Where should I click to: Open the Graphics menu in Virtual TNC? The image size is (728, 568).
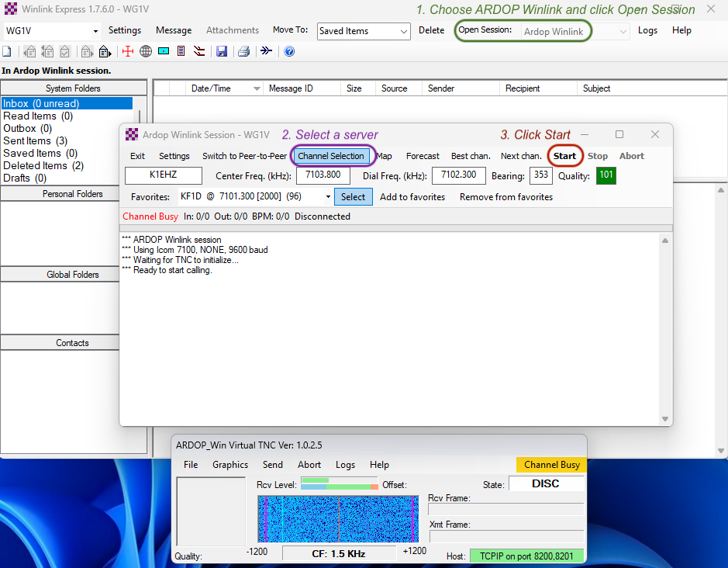[230, 465]
